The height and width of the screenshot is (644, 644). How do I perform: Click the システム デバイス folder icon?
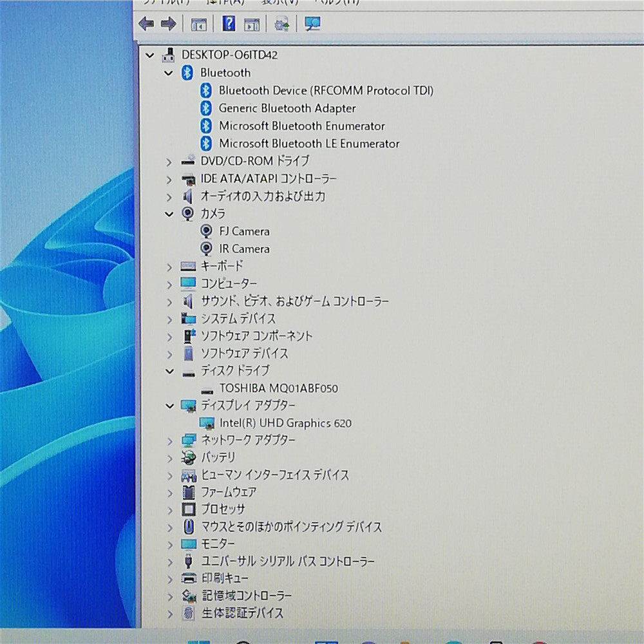pos(189,319)
